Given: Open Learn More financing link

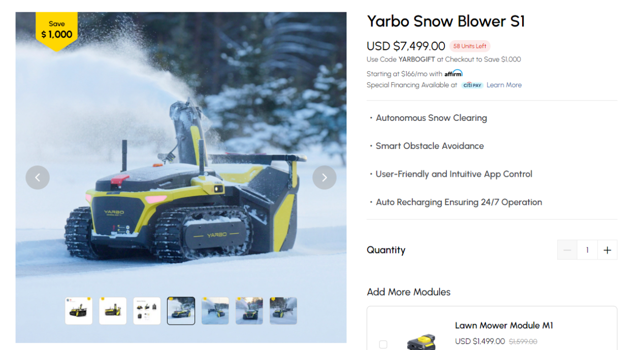Looking at the screenshot, I should coord(504,85).
